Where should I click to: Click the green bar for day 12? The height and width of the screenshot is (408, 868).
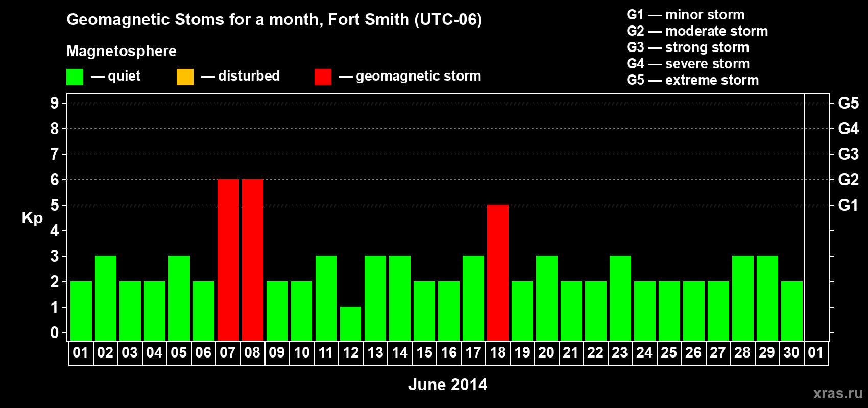[x=351, y=323]
